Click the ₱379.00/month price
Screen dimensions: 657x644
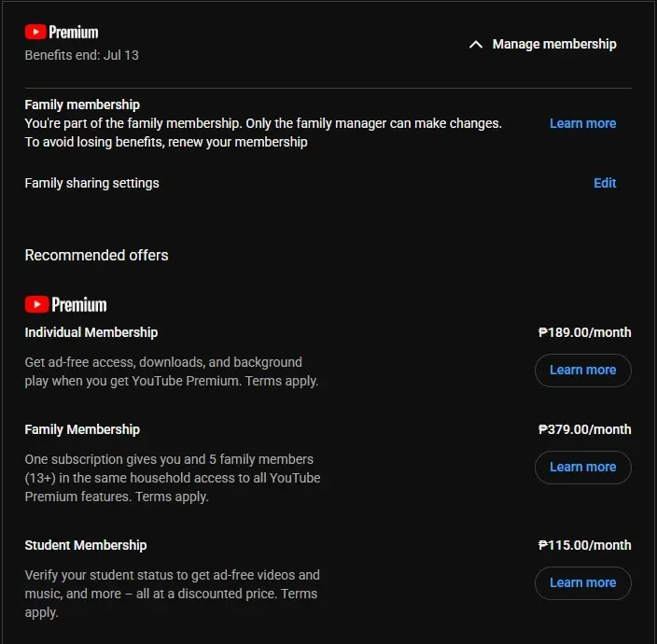tap(584, 429)
